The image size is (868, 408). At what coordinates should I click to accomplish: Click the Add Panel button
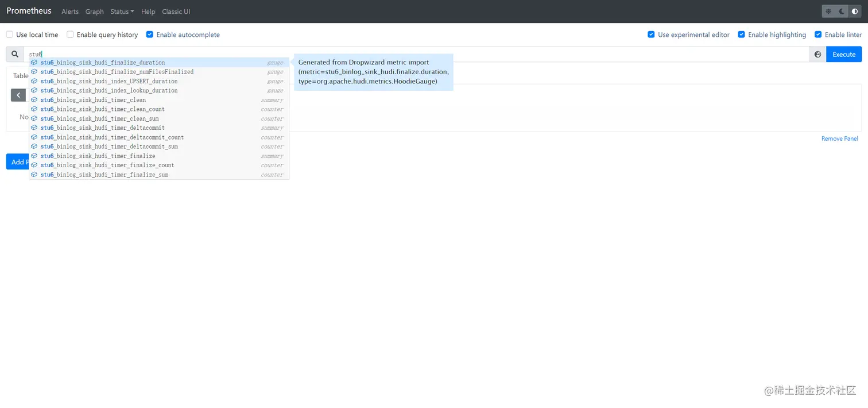click(18, 161)
